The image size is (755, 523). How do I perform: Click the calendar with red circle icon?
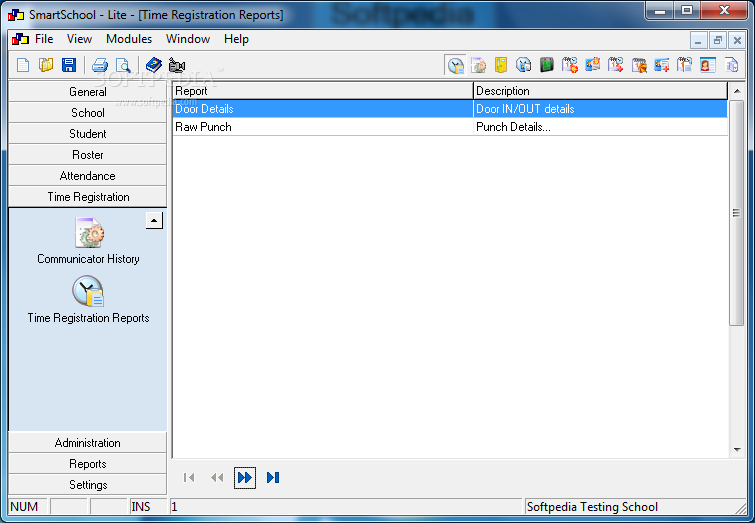click(x=570, y=65)
